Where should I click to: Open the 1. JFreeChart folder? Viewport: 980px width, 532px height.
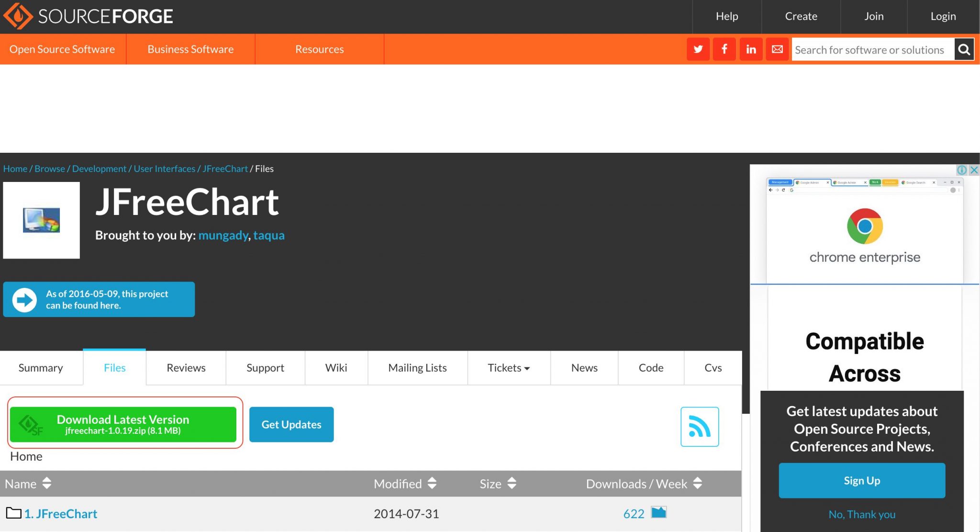point(61,514)
